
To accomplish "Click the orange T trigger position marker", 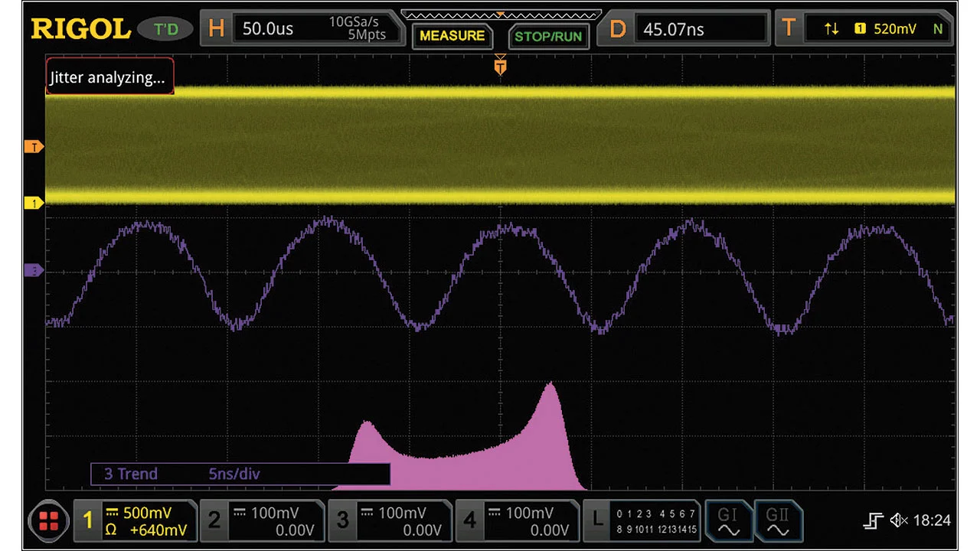I will point(500,67).
